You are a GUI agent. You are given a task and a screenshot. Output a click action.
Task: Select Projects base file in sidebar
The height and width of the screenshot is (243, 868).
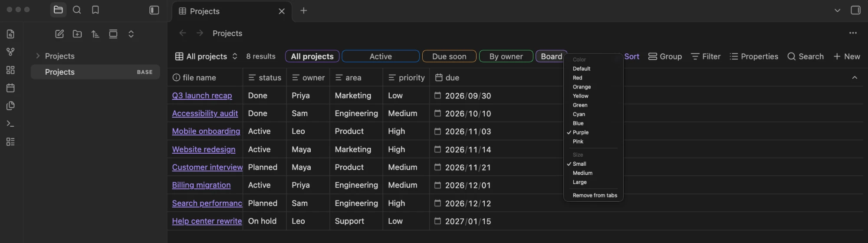[x=95, y=72]
